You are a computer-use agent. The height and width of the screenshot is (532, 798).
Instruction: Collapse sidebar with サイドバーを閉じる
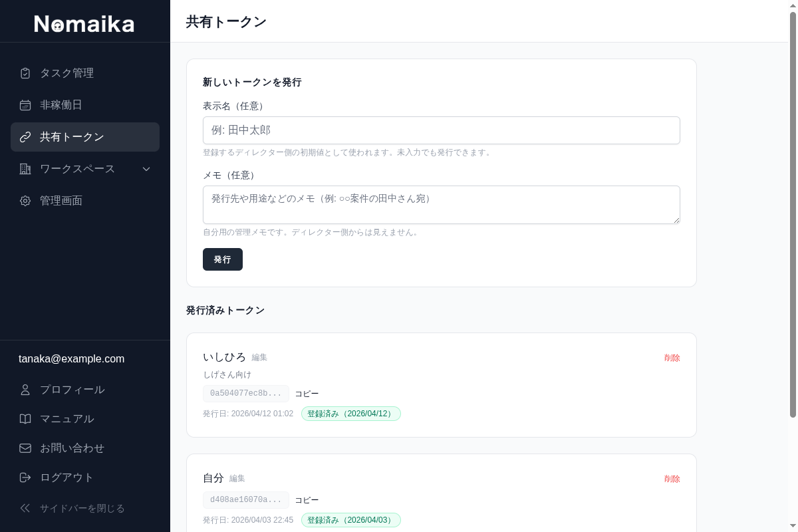(85, 508)
